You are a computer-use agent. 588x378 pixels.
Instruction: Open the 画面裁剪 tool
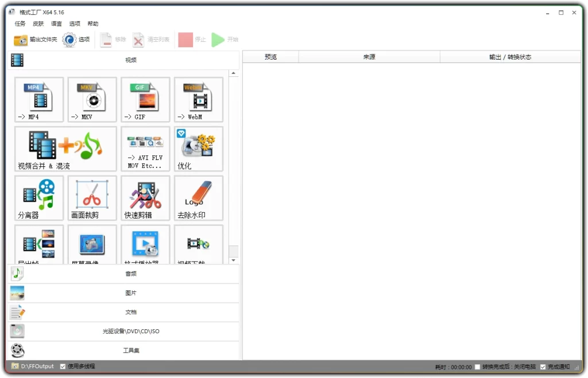click(x=91, y=198)
